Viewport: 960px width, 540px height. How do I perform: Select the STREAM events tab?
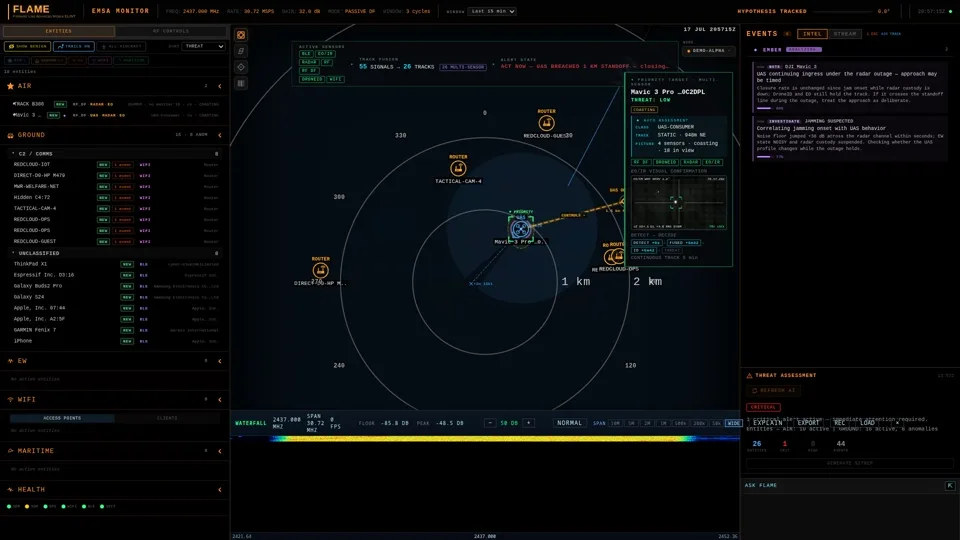845,34
